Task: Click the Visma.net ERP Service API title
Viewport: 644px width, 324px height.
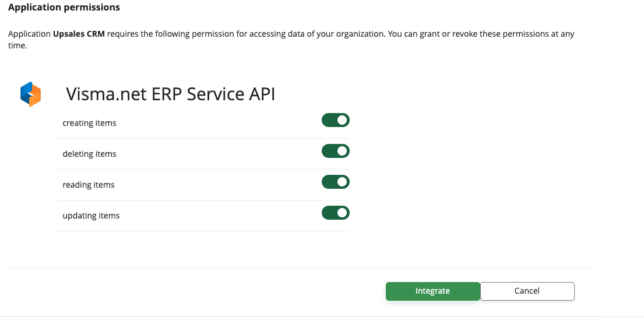Action: 170,94
